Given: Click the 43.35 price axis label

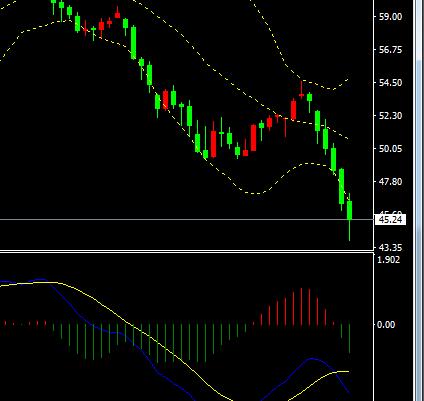Looking at the screenshot, I should click(390, 248).
